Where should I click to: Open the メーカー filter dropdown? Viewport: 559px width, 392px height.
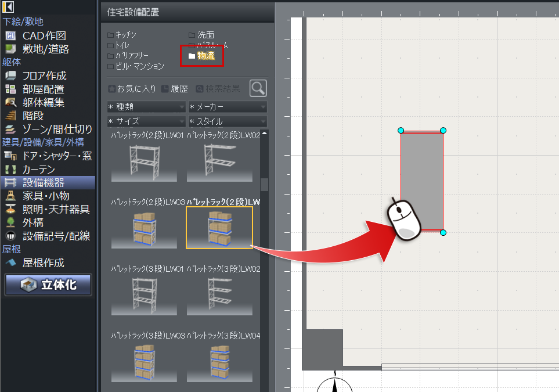click(227, 107)
